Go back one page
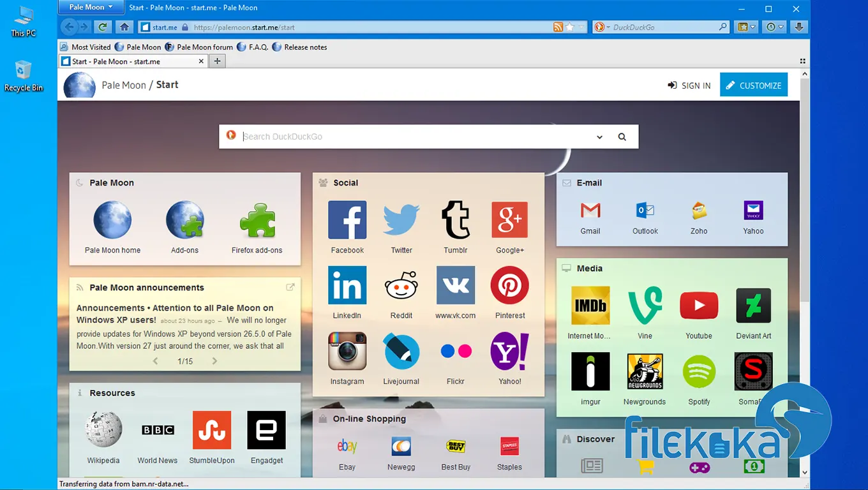Viewport: 868px width, 490px height. [x=69, y=27]
